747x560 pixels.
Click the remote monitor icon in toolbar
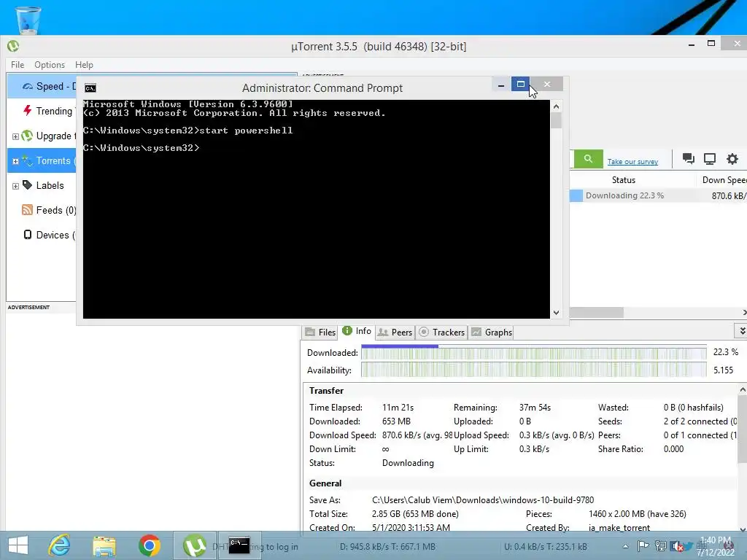[710, 158]
